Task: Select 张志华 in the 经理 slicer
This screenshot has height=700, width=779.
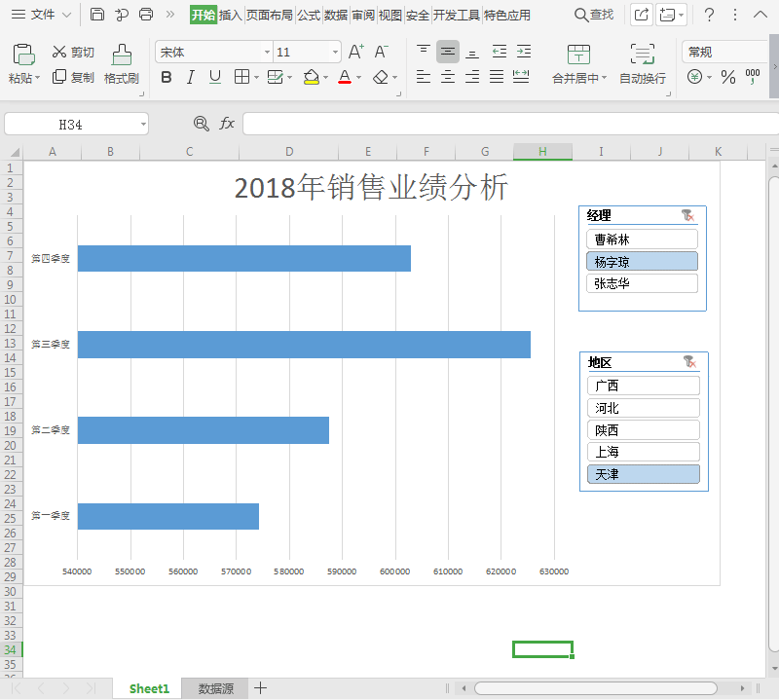Action: (x=642, y=283)
